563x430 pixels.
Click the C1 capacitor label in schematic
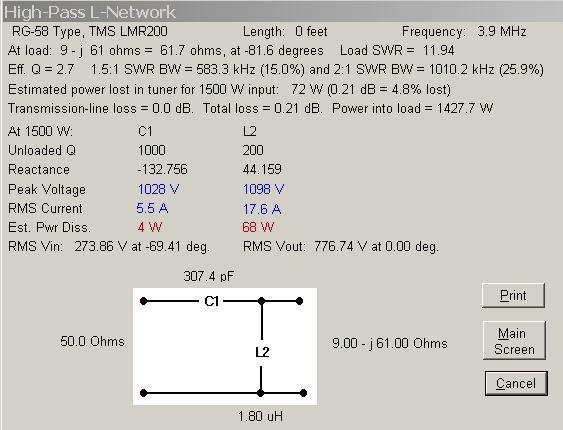pos(211,301)
